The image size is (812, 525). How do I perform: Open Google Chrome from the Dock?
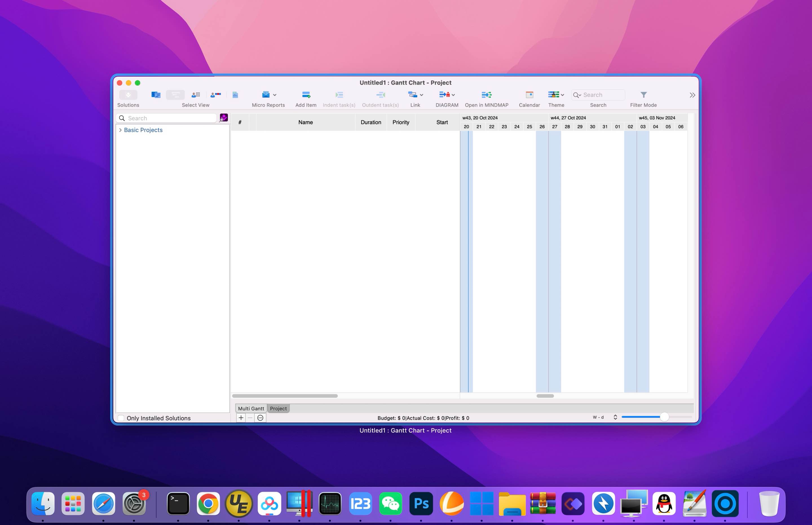click(208, 503)
